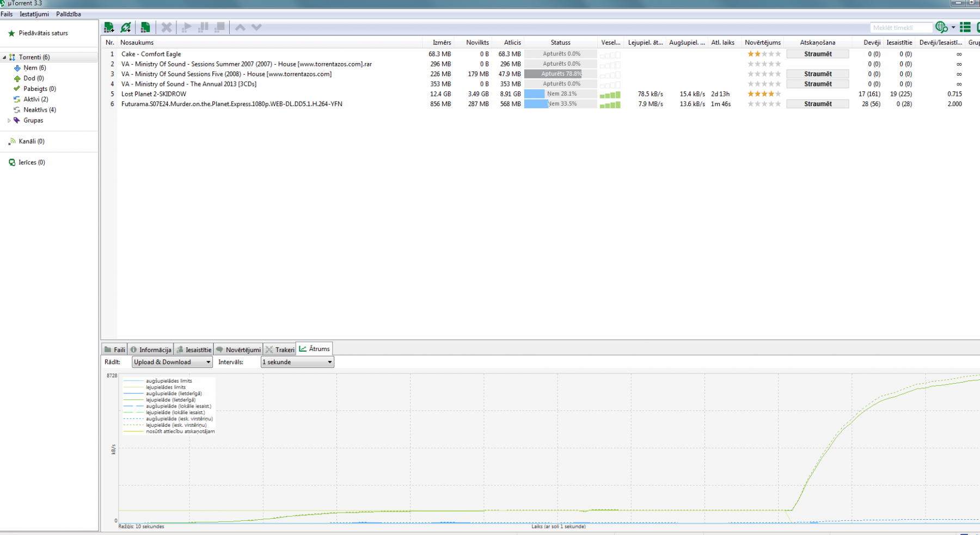Open the Rādīt Upload & Download dropdown
The height and width of the screenshot is (535, 980).
[x=172, y=362]
